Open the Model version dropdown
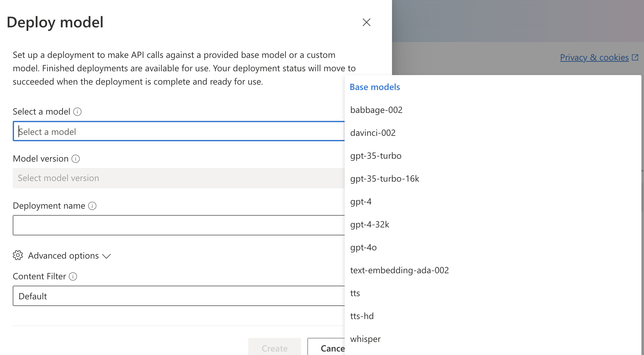 pos(179,178)
